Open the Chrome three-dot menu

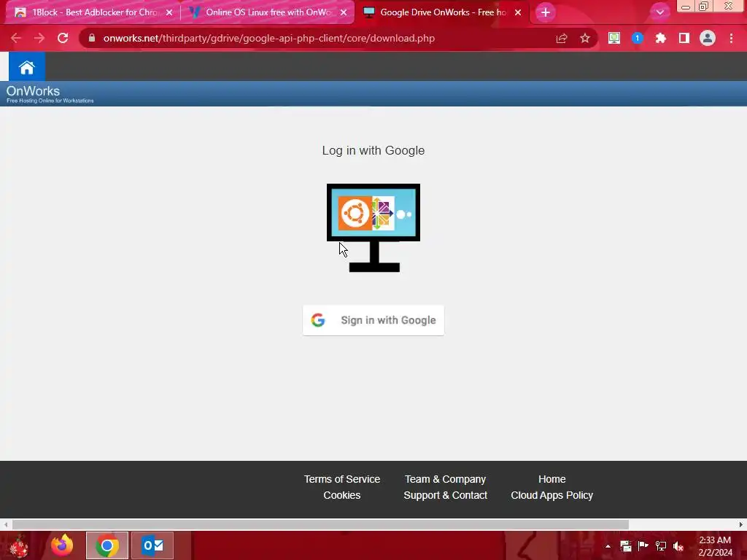pyautogui.click(x=731, y=38)
